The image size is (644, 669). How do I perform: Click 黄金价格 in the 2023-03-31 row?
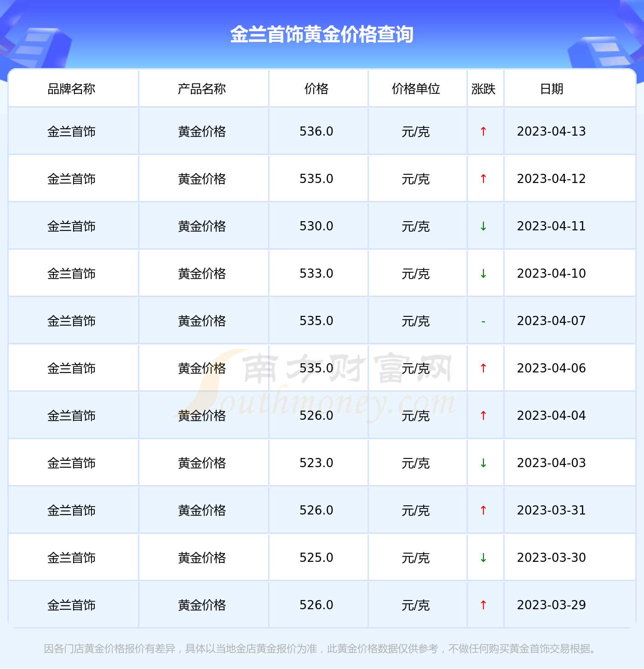tap(202, 510)
